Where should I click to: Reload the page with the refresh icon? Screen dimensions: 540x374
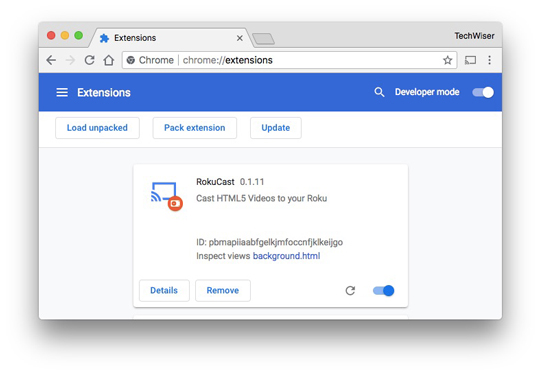tap(90, 60)
